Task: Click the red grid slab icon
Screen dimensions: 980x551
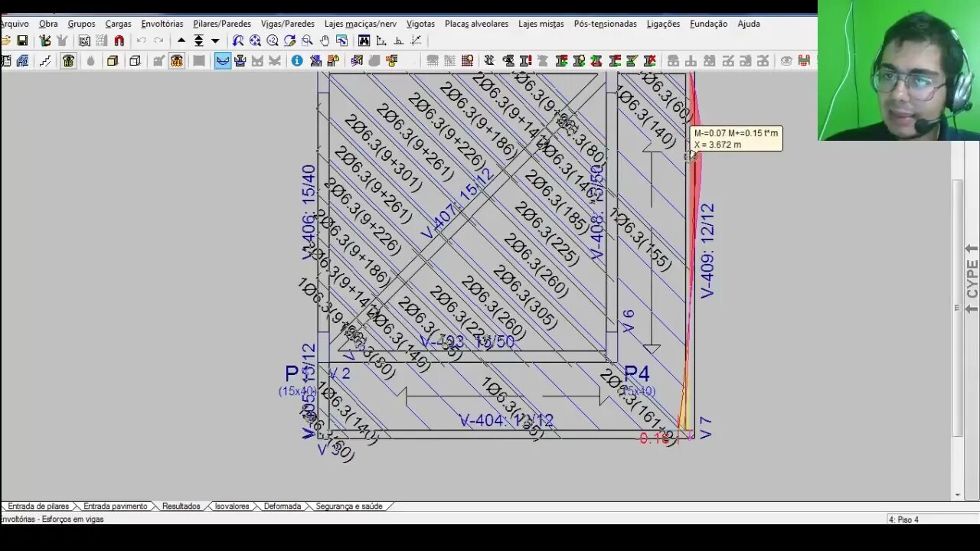Action: tap(467, 60)
